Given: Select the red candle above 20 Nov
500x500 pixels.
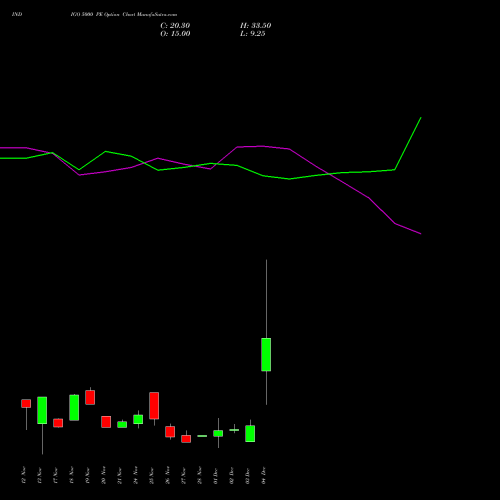Looking at the screenshot, I should (106, 422).
